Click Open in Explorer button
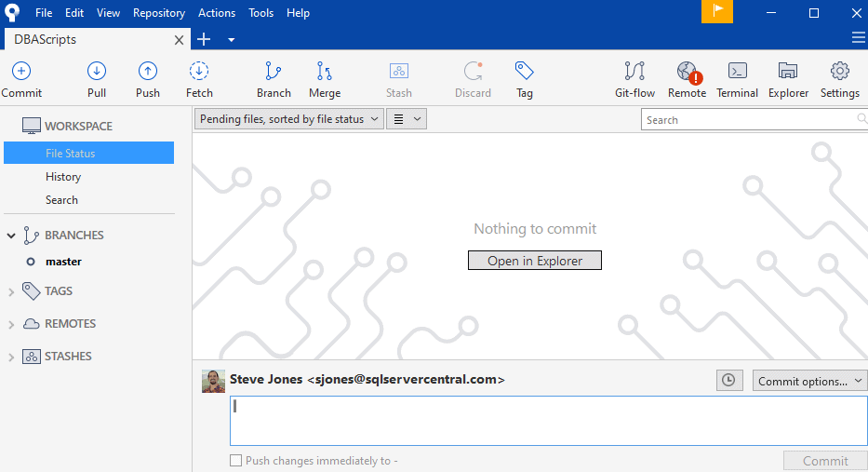Image resolution: width=868 pixels, height=472 pixels. (535, 261)
